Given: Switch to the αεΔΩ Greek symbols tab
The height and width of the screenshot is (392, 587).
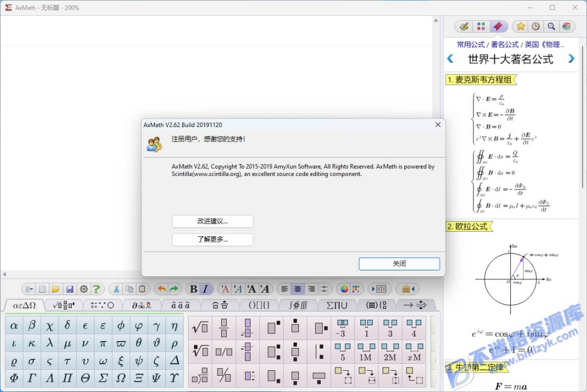Looking at the screenshot, I should point(24,305).
